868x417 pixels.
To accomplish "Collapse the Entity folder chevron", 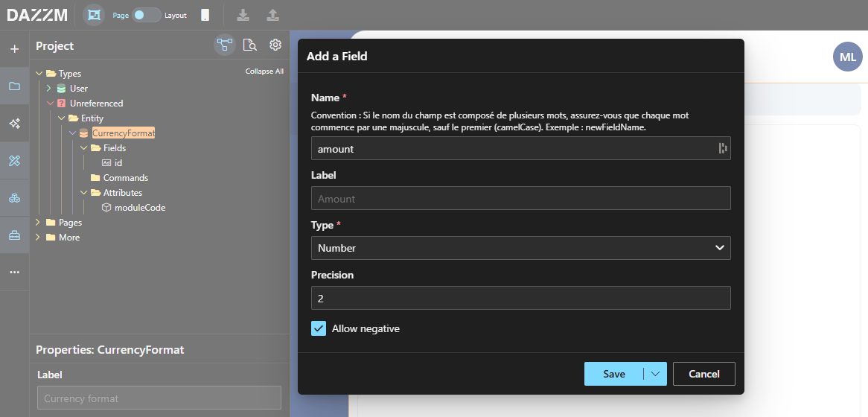I will (61, 118).
